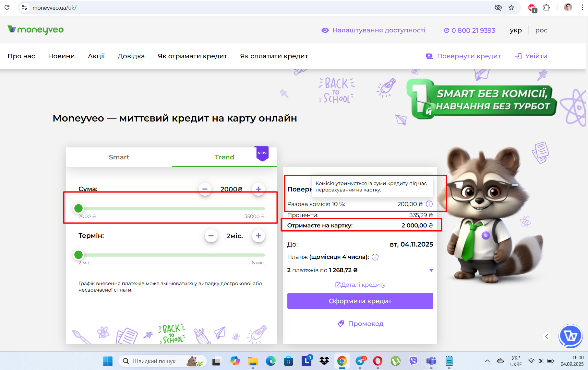This screenshot has width=588, height=370.
Task: Select the Smart loan tab
Action: pyautogui.click(x=119, y=157)
